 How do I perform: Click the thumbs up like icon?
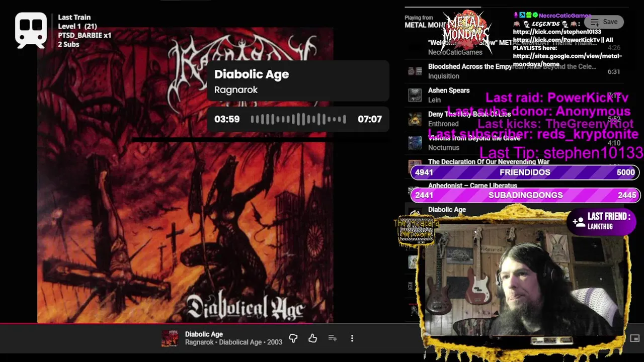(x=313, y=338)
